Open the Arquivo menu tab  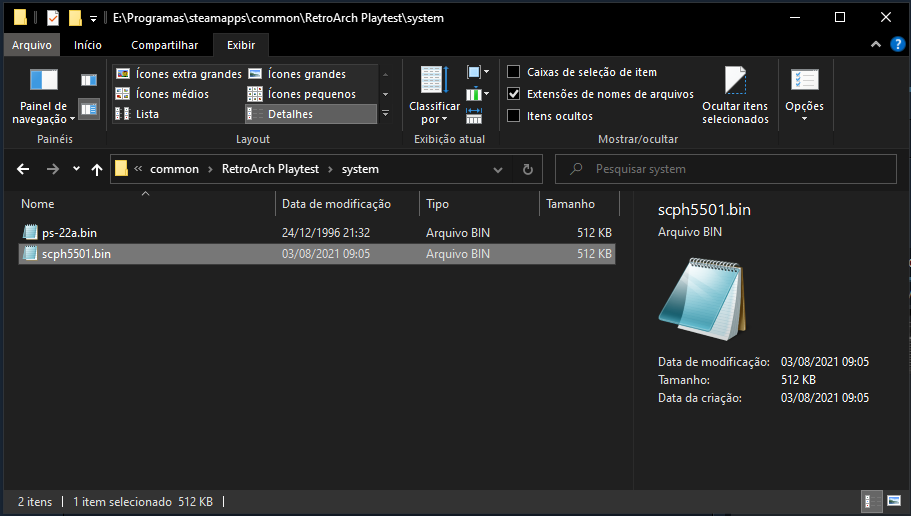pyautogui.click(x=31, y=45)
